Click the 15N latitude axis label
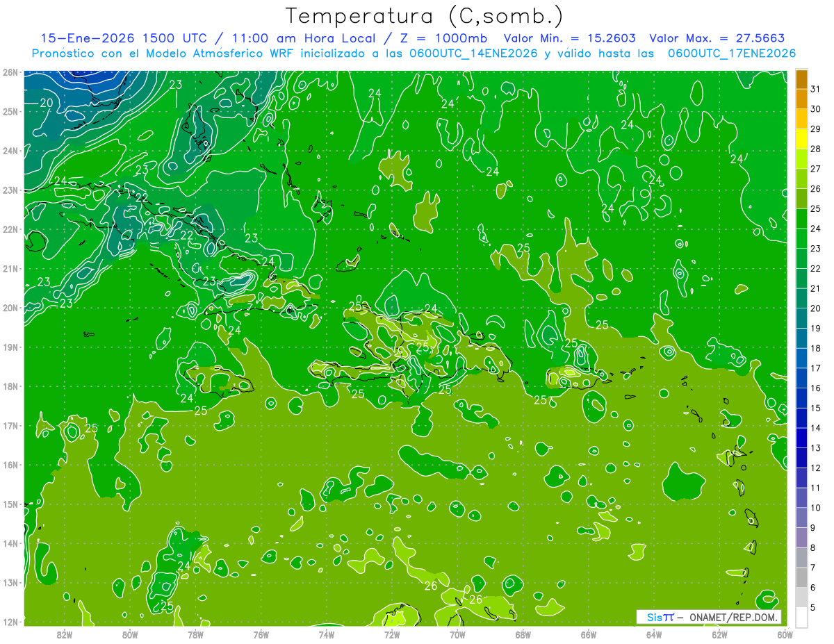This screenshot has height=644, width=834. click(x=10, y=504)
